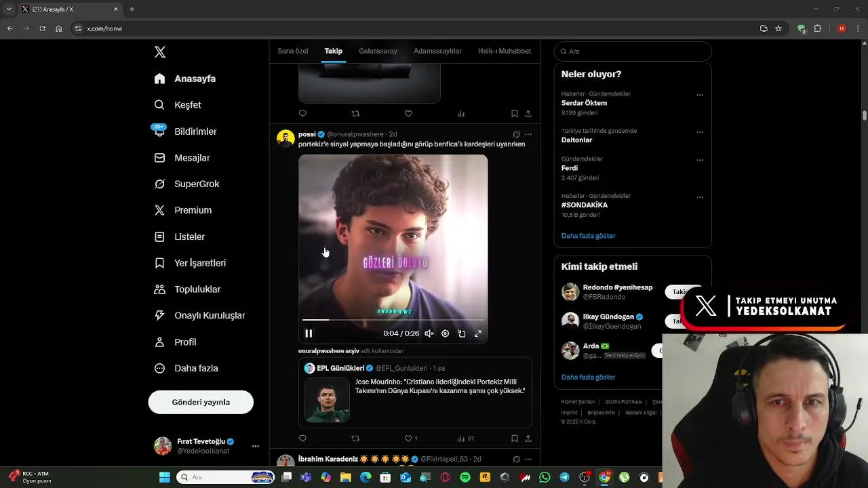The width and height of the screenshot is (868, 488).
Task: Like possi's post
Action: click(x=408, y=439)
